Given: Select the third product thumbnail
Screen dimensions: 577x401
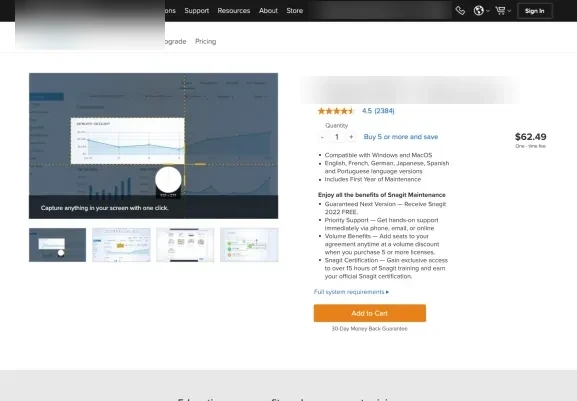Looking at the screenshot, I should (185, 245).
